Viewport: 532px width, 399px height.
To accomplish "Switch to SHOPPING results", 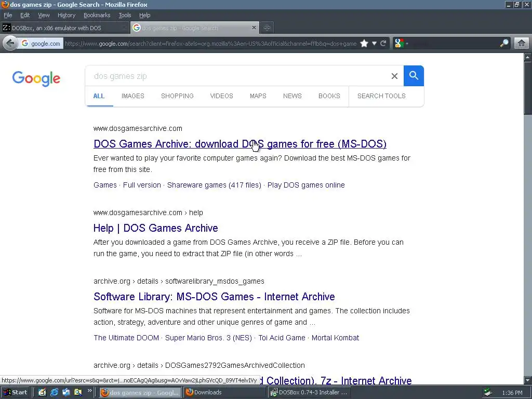I will pos(178,96).
